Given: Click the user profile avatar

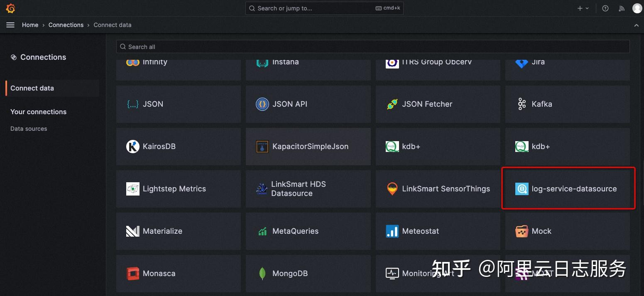Looking at the screenshot, I should point(637,8).
